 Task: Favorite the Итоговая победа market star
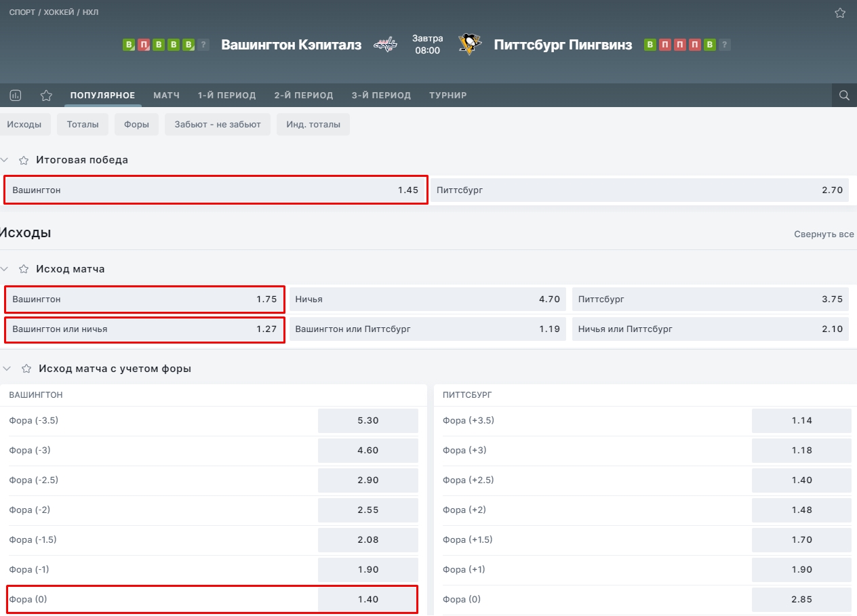tap(24, 161)
